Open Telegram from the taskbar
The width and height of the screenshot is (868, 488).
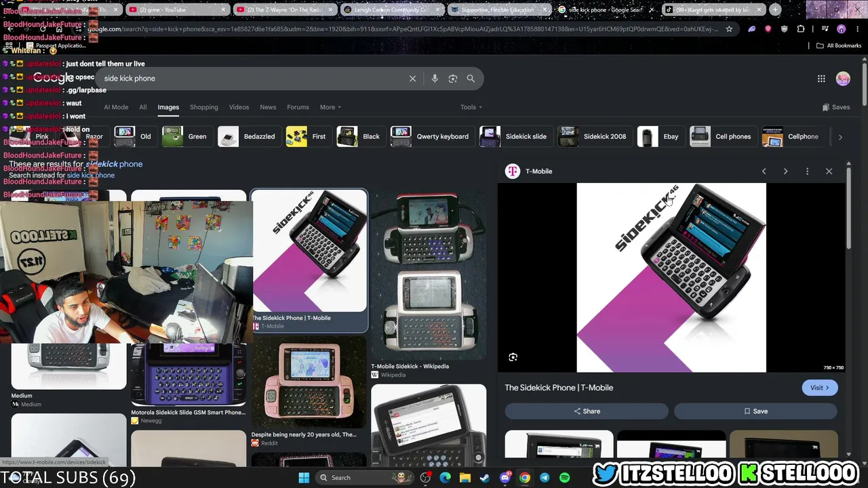(545, 478)
